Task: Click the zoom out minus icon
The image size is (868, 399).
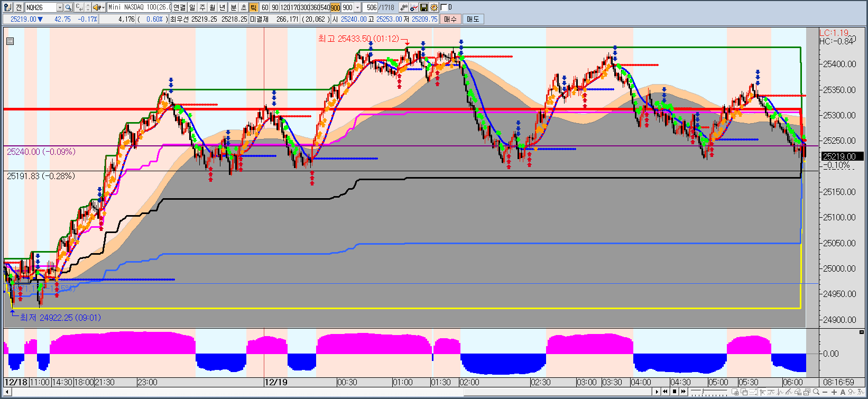Action: click(x=826, y=392)
